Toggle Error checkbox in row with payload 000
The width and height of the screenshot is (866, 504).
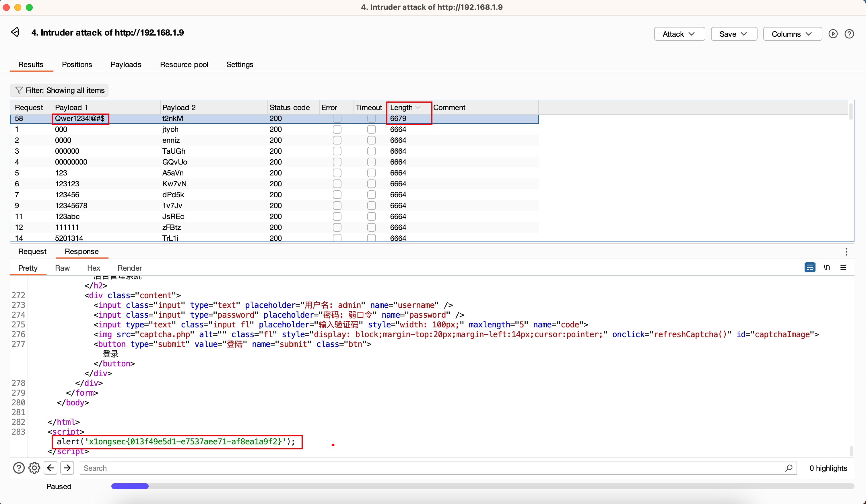[337, 129]
